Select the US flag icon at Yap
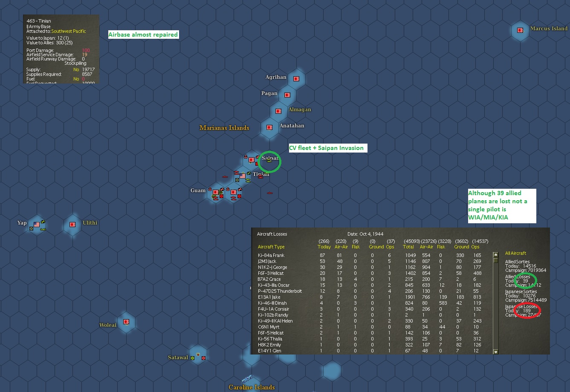Screen dimensions: 570x392 (x=37, y=224)
